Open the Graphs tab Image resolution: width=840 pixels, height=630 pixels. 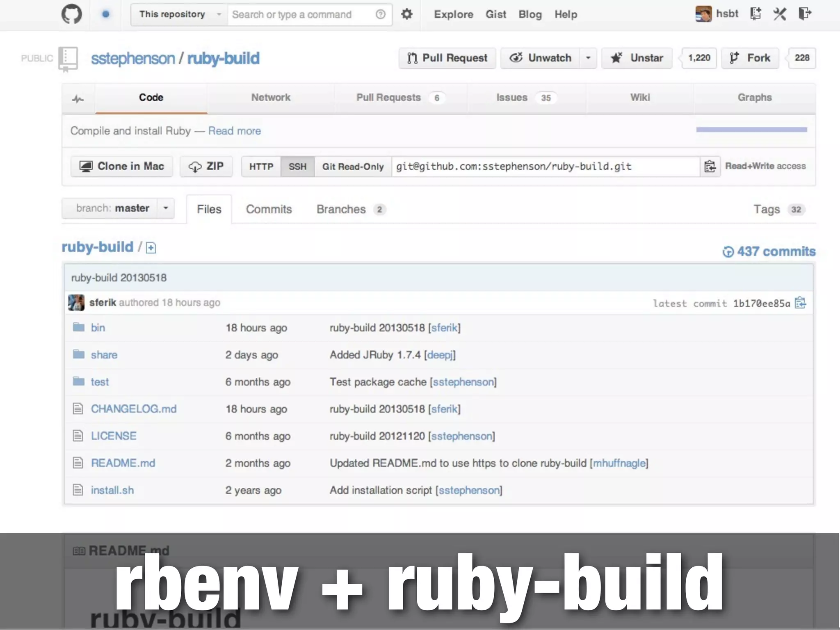click(x=755, y=98)
